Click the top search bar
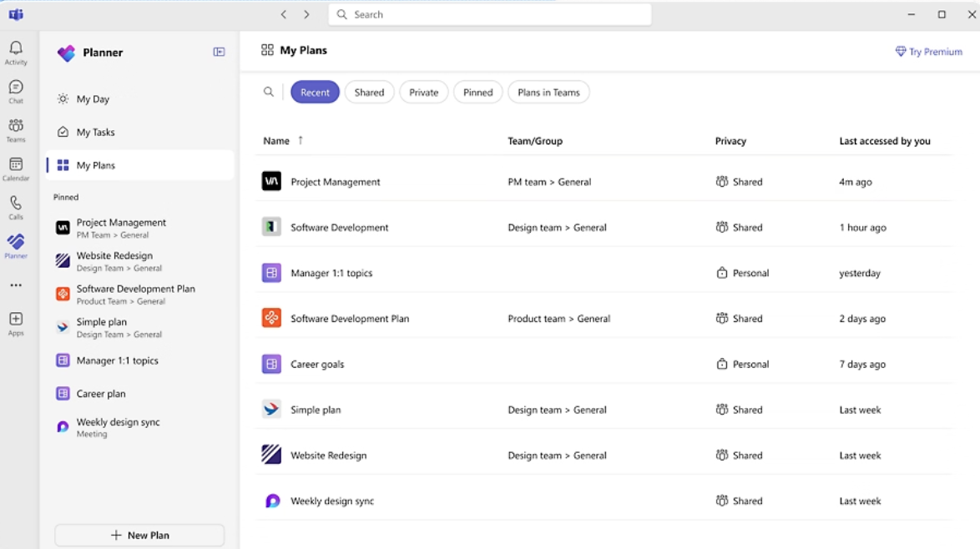The image size is (980, 549). click(489, 14)
